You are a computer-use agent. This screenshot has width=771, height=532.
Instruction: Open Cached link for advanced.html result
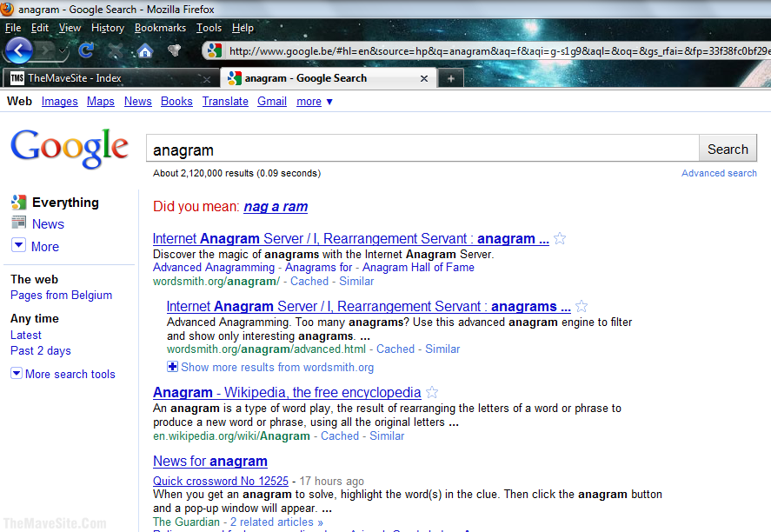[x=395, y=349]
